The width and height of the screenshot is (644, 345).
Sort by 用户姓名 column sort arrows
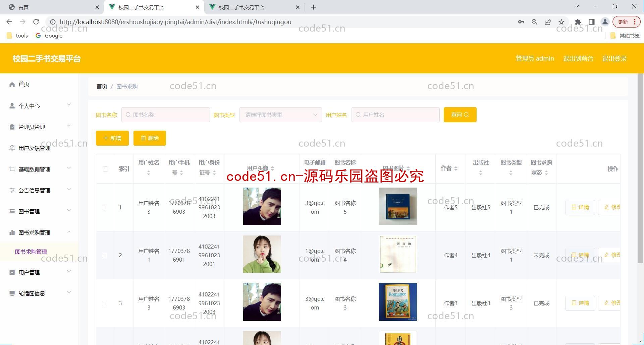[x=149, y=173]
